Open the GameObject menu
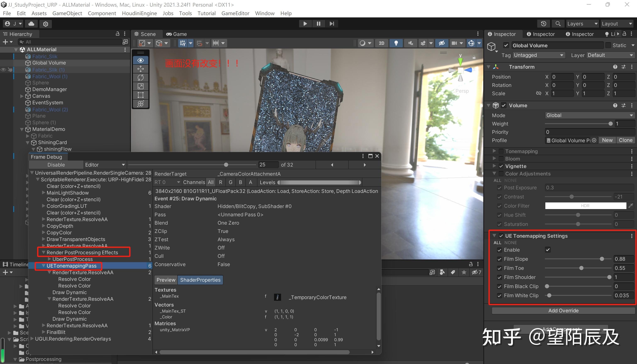The height and width of the screenshot is (364, 637). 67,13
